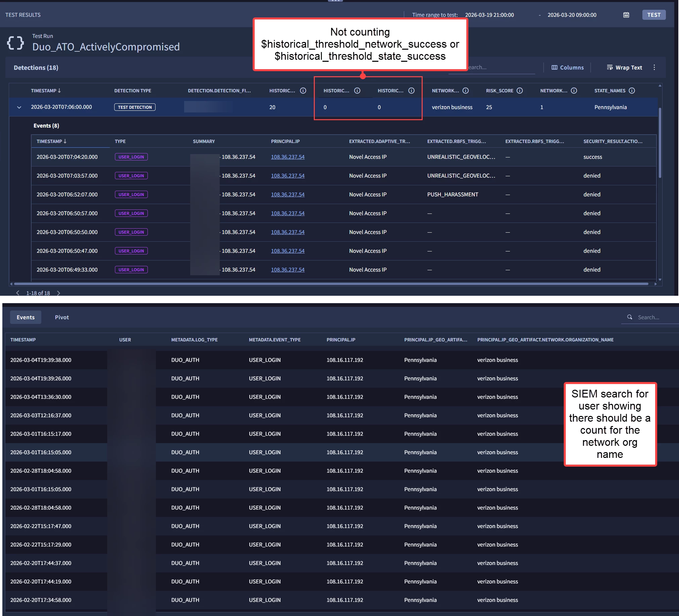Click info icon next to RISK_SCORE column
679x616 pixels.
(x=520, y=91)
